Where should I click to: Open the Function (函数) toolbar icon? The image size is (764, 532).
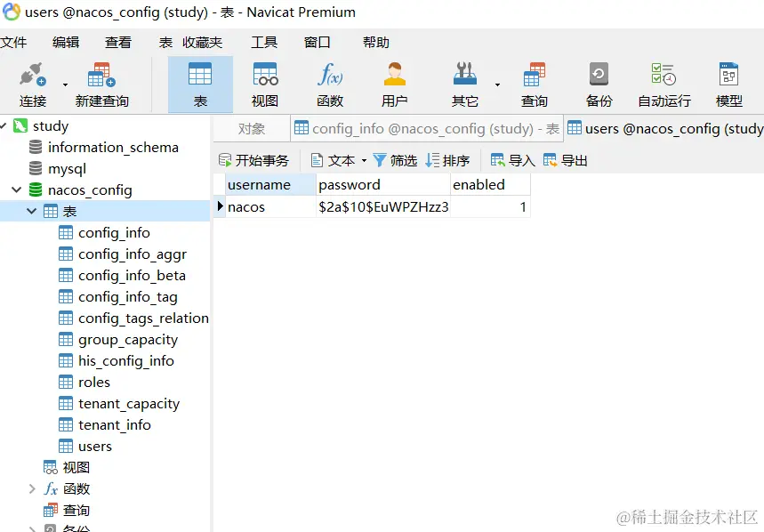(x=330, y=85)
